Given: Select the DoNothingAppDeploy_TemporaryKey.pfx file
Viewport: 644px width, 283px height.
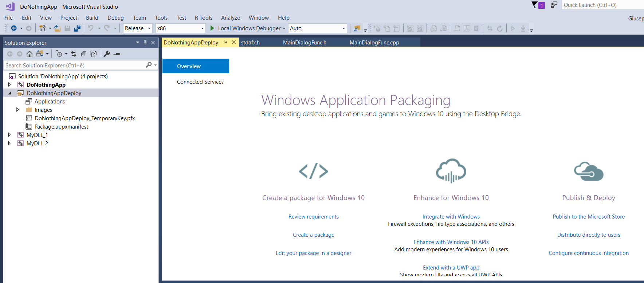Looking at the screenshot, I should (85, 118).
